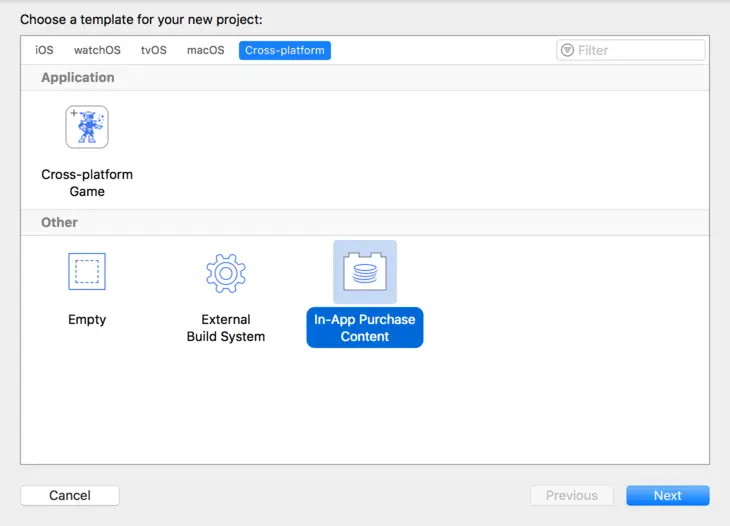Focus the Filter text field
Image resolution: width=730 pixels, height=526 pixels.
pyautogui.click(x=638, y=50)
